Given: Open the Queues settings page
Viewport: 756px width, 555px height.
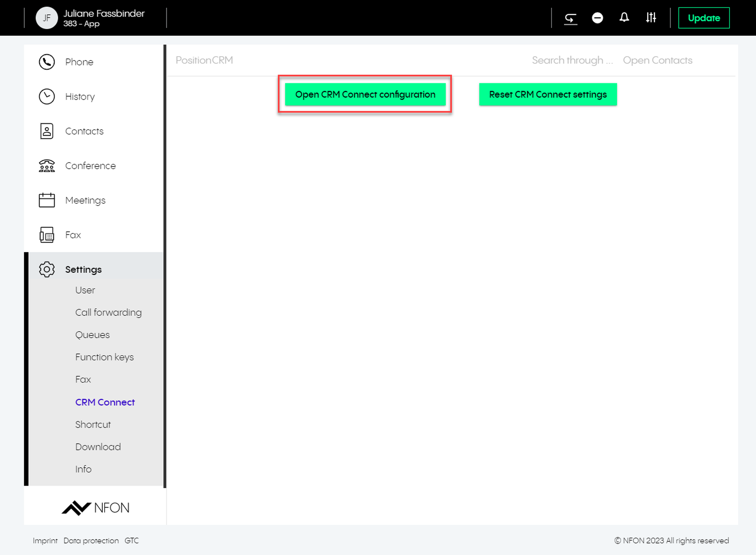Looking at the screenshot, I should point(92,335).
